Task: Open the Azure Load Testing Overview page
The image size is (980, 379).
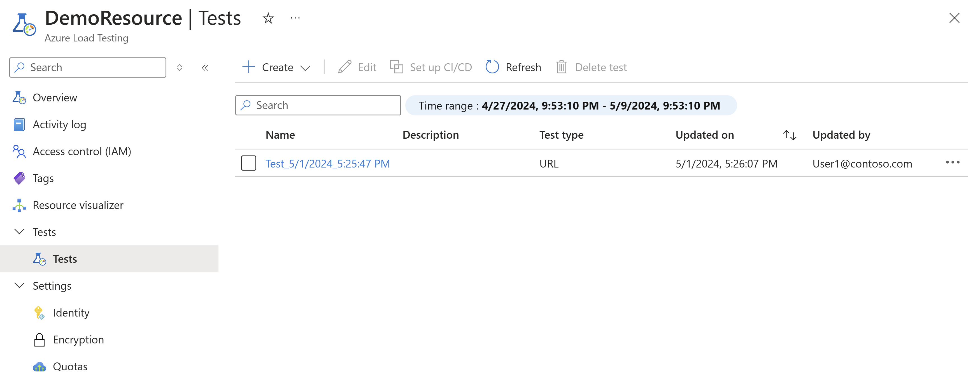Action: [x=55, y=97]
